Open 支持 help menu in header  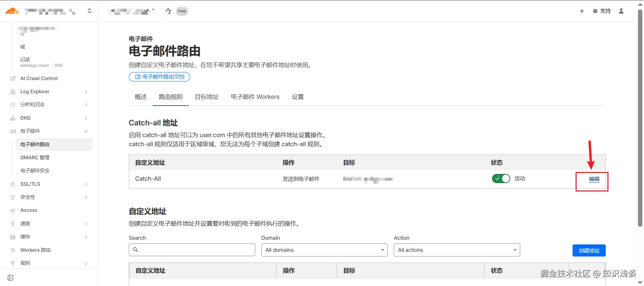(x=602, y=11)
